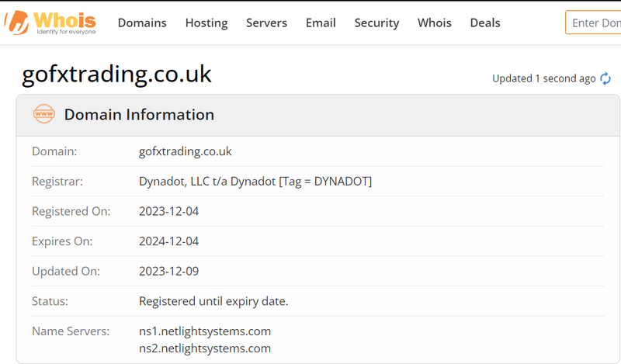Open the Whois menu item

[x=435, y=23]
